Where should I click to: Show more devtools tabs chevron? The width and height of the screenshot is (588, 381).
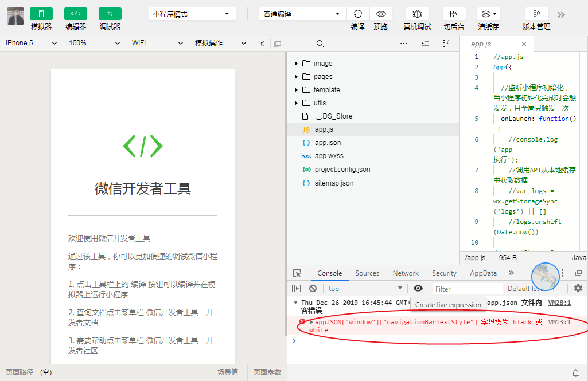coord(511,273)
